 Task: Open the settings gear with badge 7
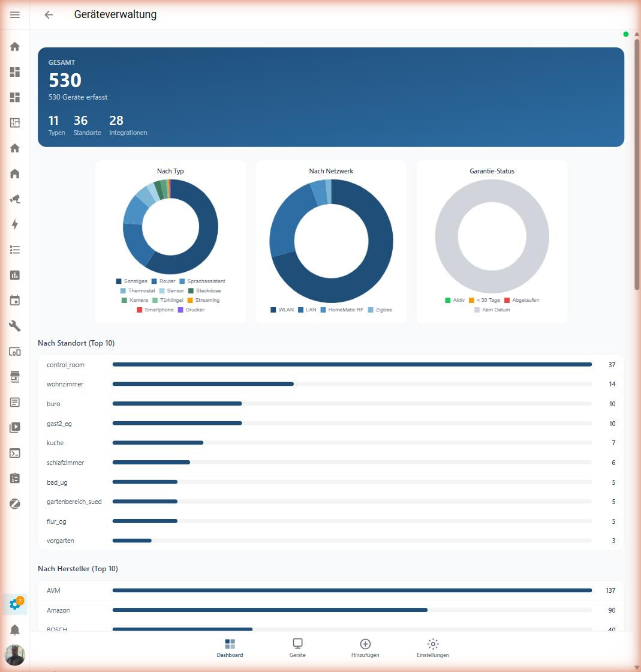pyautogui.click(x=15, y=604)
